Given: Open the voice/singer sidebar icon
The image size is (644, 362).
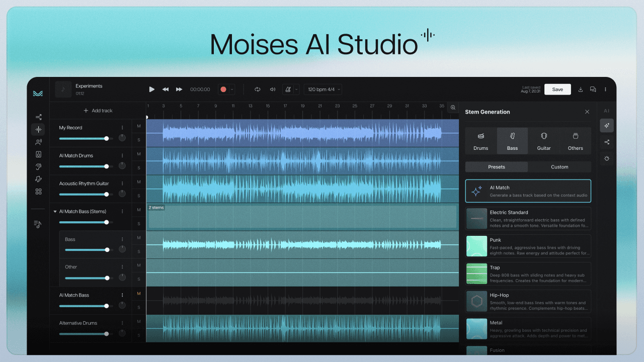Looking at the screenshot, I should click(38, 142).
